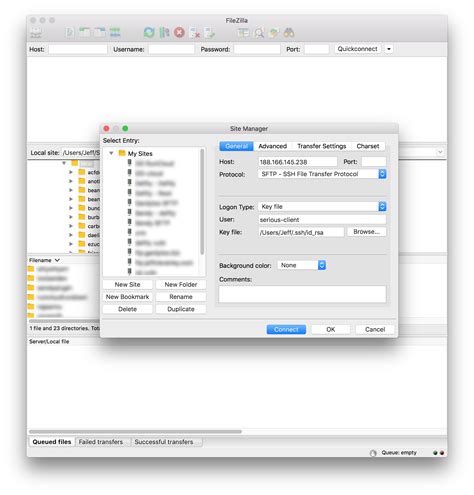
Task: Focus the Site Manager Host field
Action: (297, 162)
